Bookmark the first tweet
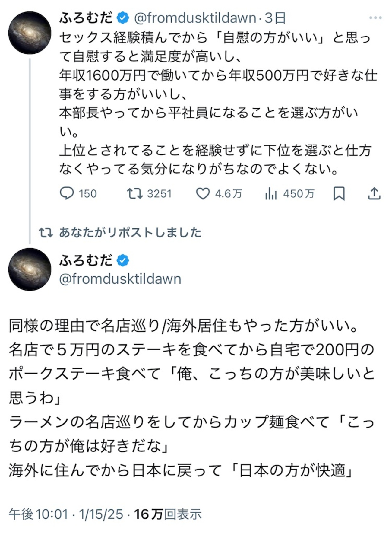 point(339,193)
